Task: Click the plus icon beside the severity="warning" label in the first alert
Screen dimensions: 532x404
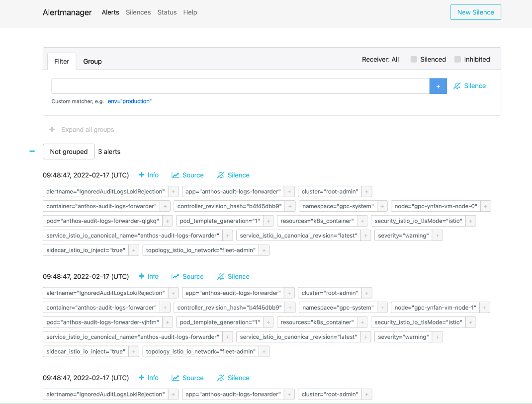Action: [x=438, y=236]
